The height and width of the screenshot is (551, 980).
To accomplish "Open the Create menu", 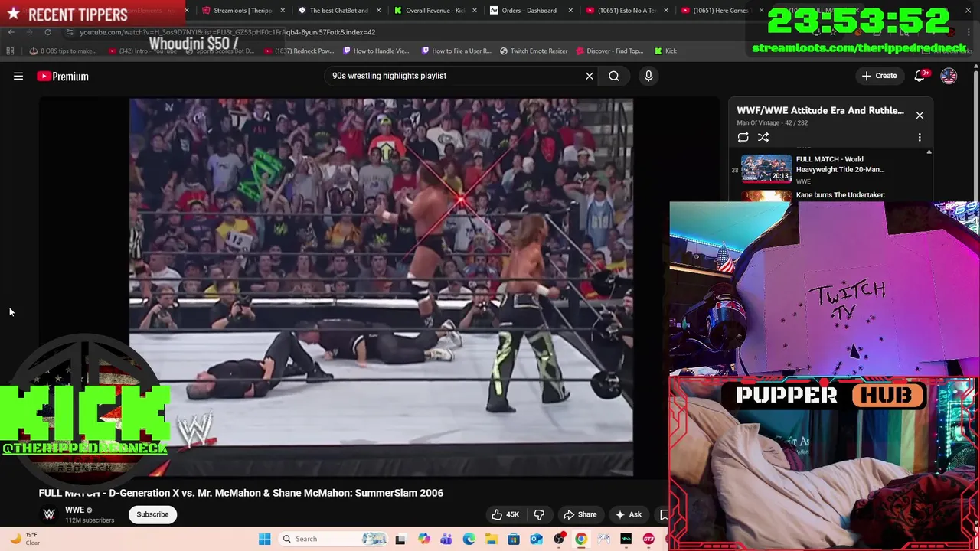I will pyautogui.click(x=879, y=76).
